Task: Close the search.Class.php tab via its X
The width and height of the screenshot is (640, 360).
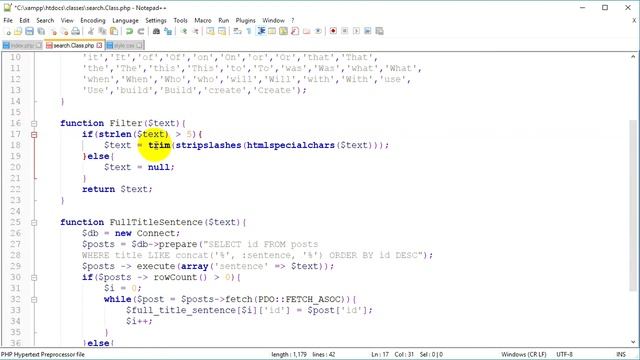Action: pyautogui.click(x=99, y=45)
